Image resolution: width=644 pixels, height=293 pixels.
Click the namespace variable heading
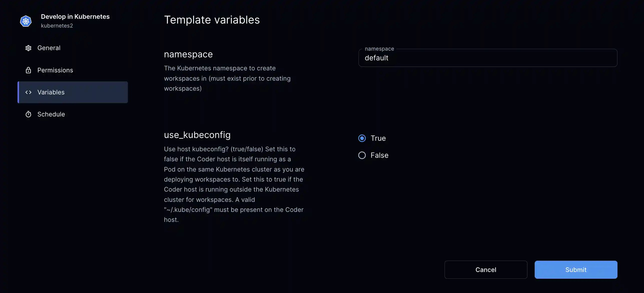click(x=188, y=54)
